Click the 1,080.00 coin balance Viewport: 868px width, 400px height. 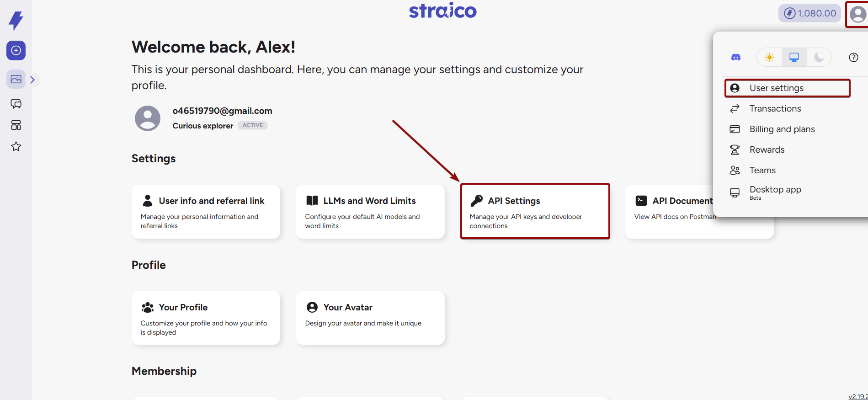coord(810,13)
